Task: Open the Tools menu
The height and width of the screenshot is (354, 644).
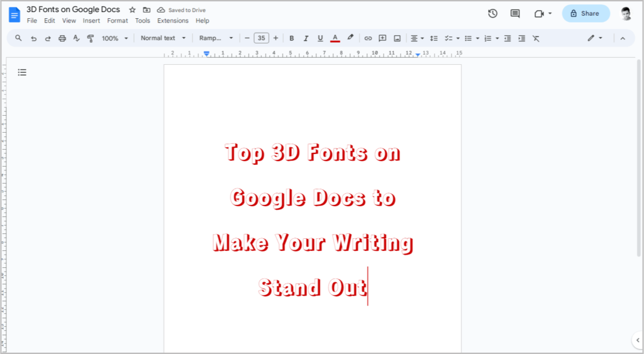Action: 143,21
